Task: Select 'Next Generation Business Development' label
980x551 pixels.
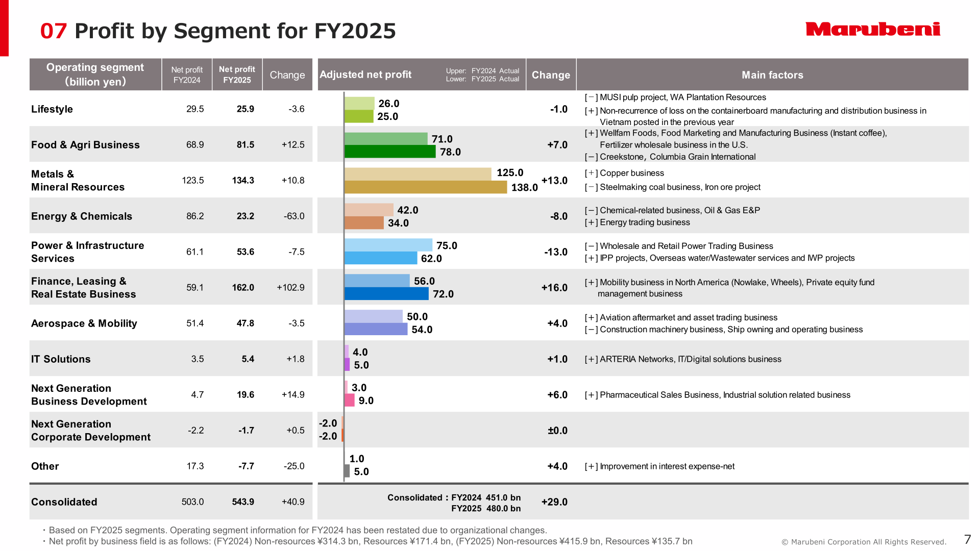Action: point(89,395)
